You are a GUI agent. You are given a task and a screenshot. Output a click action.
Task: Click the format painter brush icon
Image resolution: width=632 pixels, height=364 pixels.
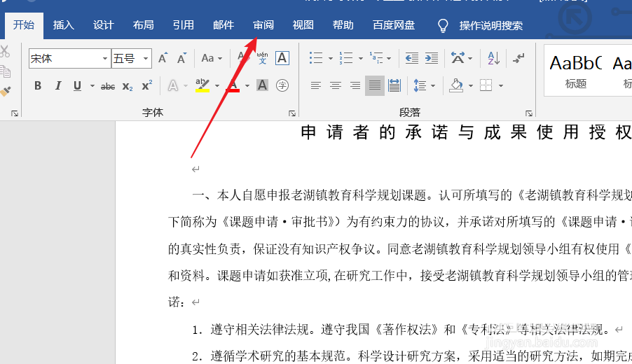(x=5, y=92)
